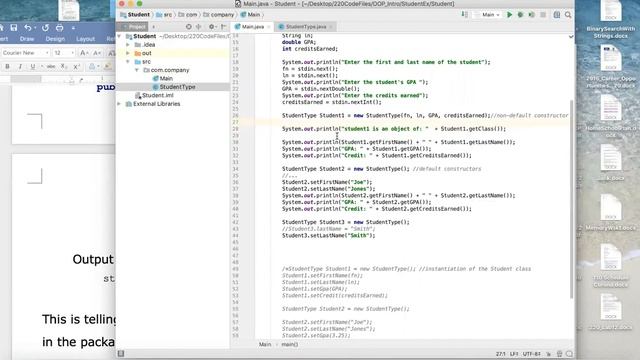The width and height of the screenshot is (640, 360).
Task: Open Search Everywhere magnifier icon
Action: pos(568,15)
